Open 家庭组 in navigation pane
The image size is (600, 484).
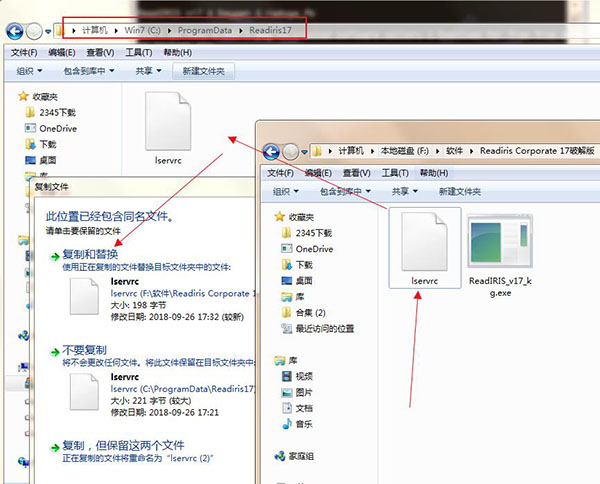click(300, 455)
